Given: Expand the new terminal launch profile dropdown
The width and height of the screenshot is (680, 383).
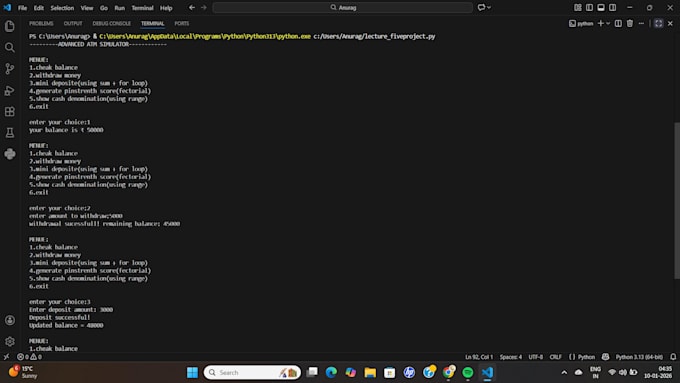Looking at the screenshot, I should (x=608, y=23).
